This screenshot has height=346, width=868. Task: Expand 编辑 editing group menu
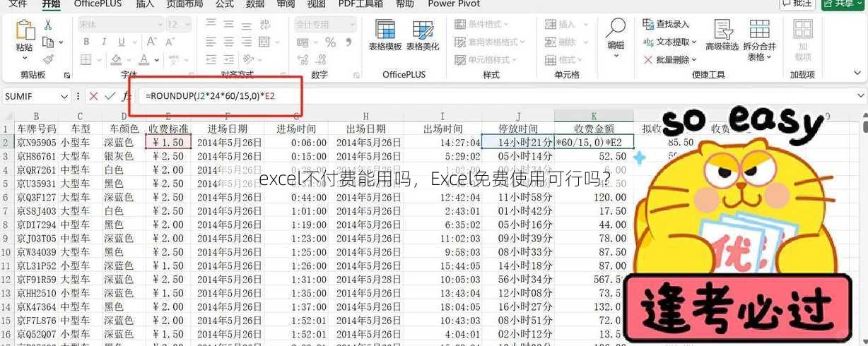pos(616,56)
